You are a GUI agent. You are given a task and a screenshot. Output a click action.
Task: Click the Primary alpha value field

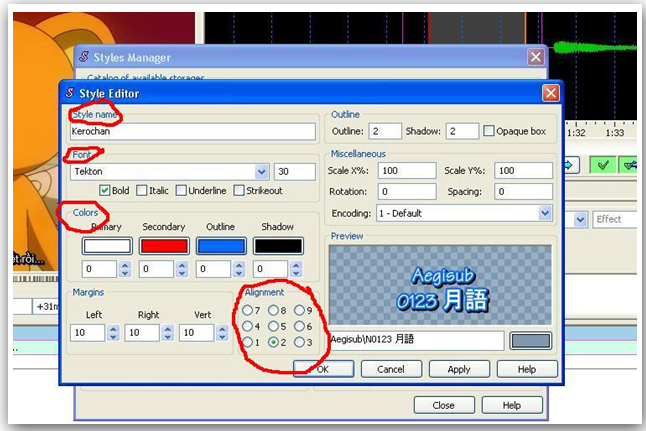click(100, 269)
